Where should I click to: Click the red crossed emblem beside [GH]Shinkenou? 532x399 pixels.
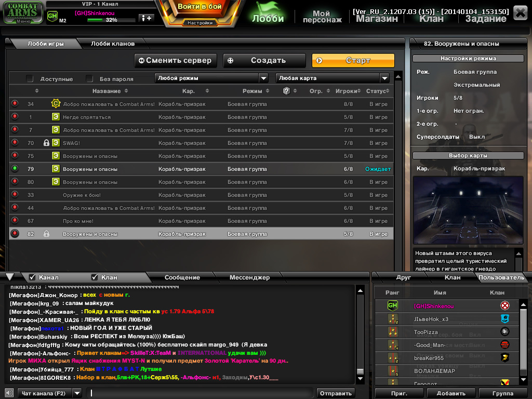(x=505, y=305)
